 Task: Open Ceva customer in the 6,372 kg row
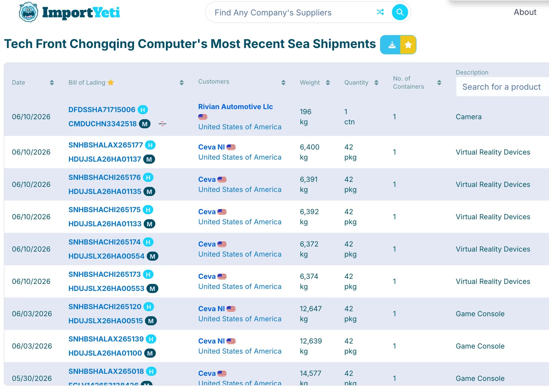tap(207, 244)
